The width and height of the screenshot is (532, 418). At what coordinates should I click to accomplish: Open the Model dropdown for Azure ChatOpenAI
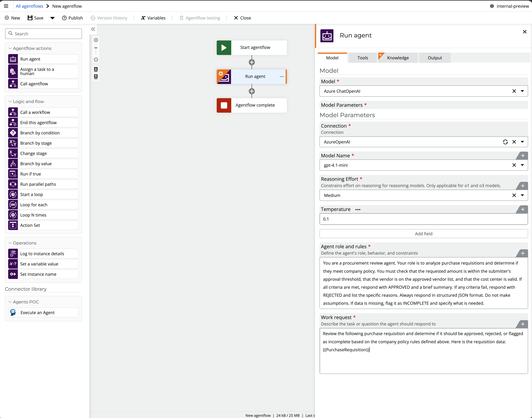point(522,91)
